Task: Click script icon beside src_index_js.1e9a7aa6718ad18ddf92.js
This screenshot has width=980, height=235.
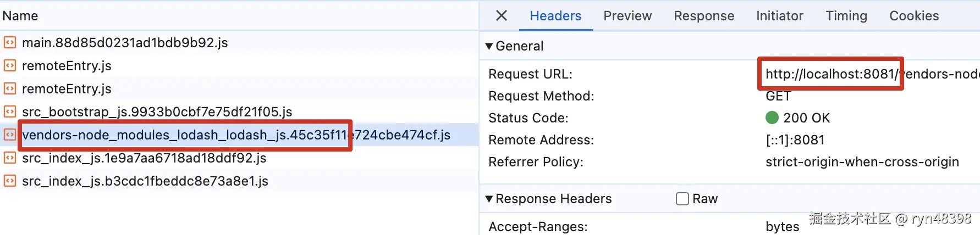Action: 10,158
